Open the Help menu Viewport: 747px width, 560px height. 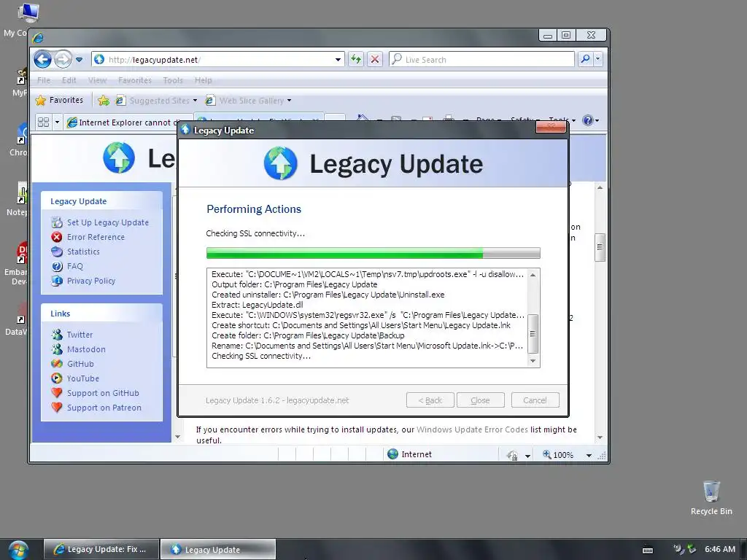[203, 80]
